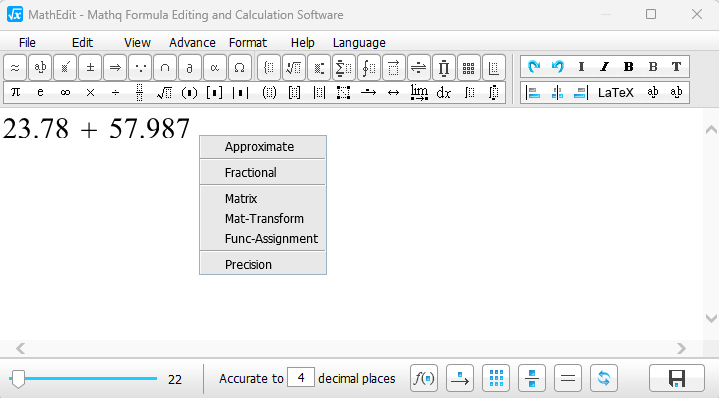Open the Help menu
The width and height of the screenshot is (719, 398).
click(x=303, y=43)
